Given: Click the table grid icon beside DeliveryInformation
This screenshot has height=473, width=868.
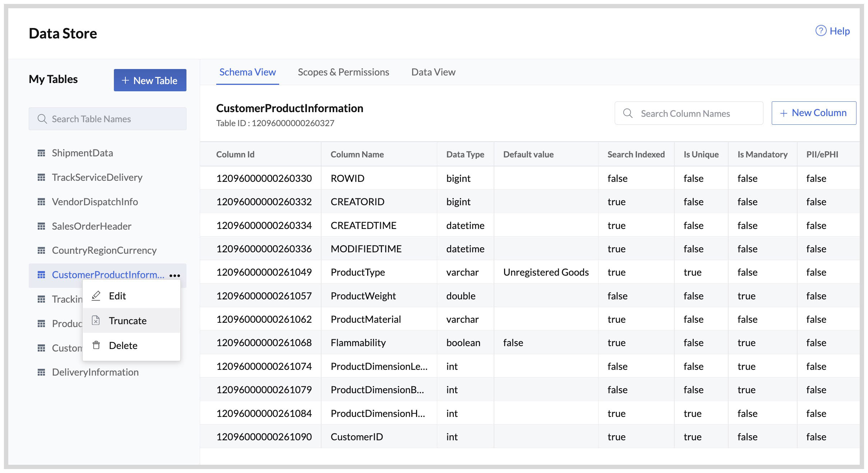Looking at the screenshot, I should pos(41,372).
